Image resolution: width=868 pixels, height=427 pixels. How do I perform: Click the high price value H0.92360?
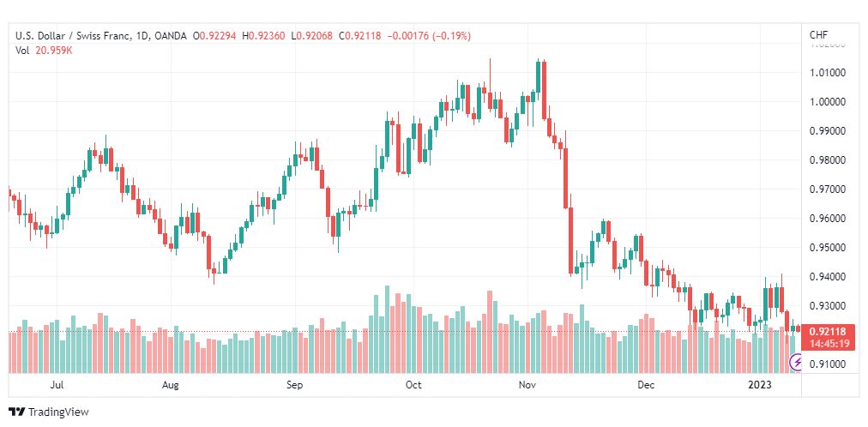coord(263,36)
